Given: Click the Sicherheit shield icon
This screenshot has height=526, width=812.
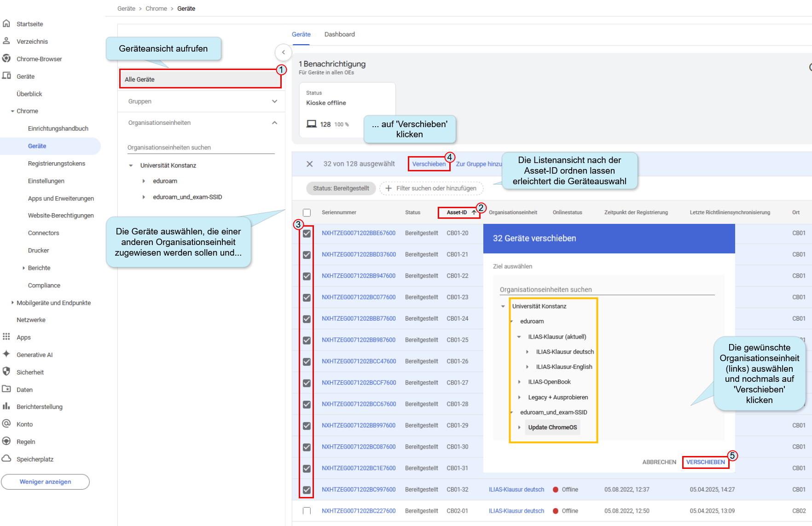Looking at the screenshot, I should click(6, 372).
